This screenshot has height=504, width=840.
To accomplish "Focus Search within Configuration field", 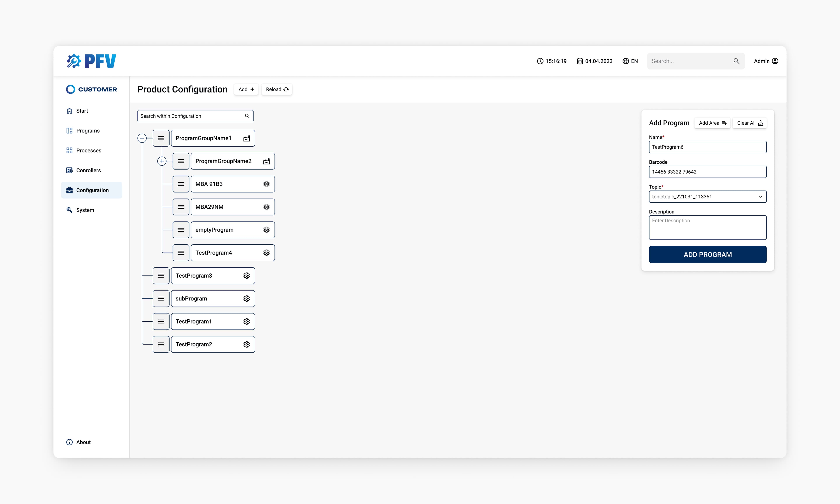I will tap(195, 116).
